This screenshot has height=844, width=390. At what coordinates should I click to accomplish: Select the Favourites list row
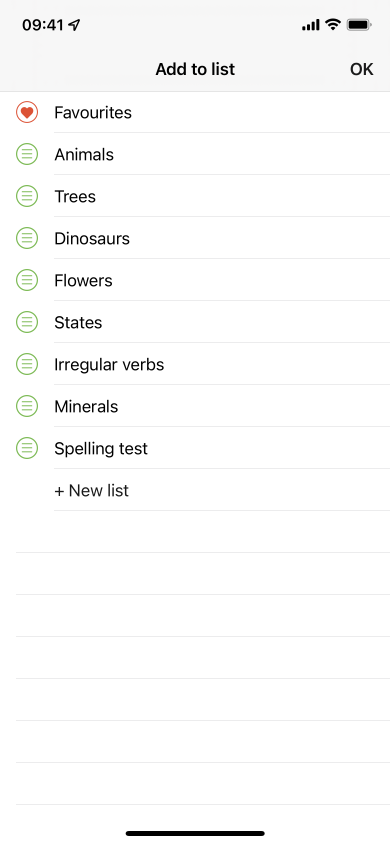[x=195, y=112]
